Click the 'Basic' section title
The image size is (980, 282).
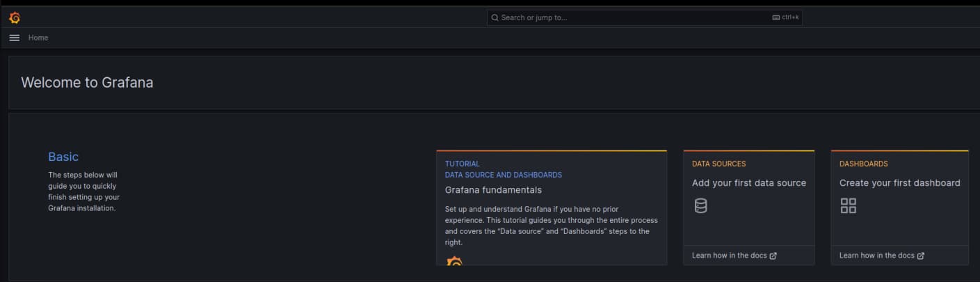click(63, 157)
